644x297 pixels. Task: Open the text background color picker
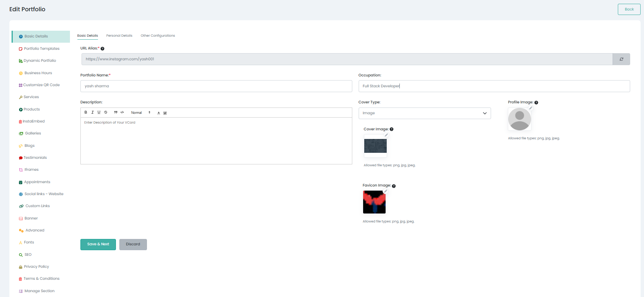165,113
